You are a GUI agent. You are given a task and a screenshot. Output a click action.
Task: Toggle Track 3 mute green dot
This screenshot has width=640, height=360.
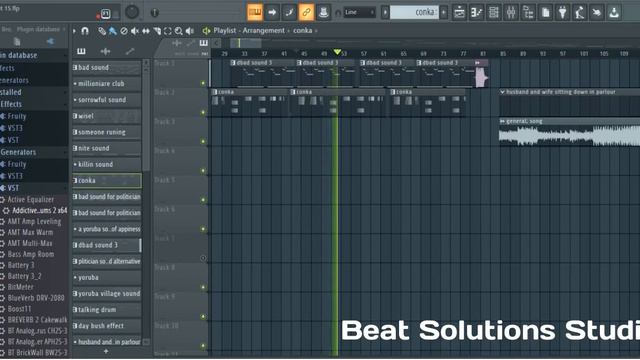pyautogui.click(x=203, y=142)
